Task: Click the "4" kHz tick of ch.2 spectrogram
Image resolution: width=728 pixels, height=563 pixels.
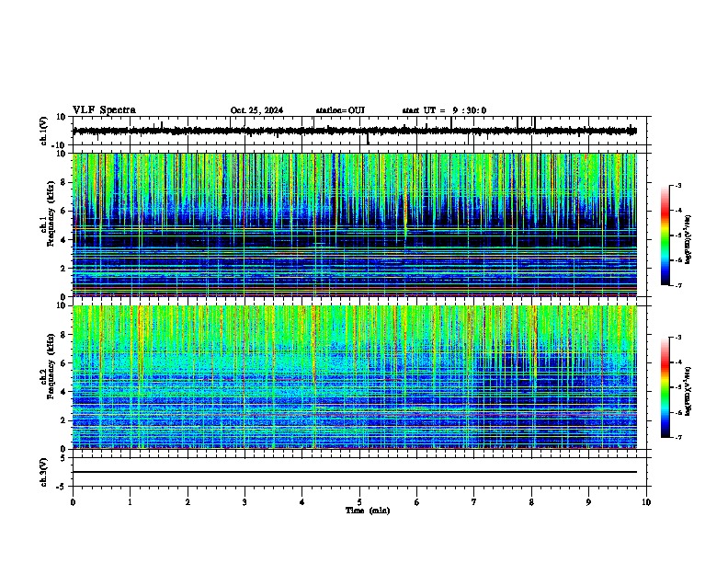Action: (x=63, y=392)
